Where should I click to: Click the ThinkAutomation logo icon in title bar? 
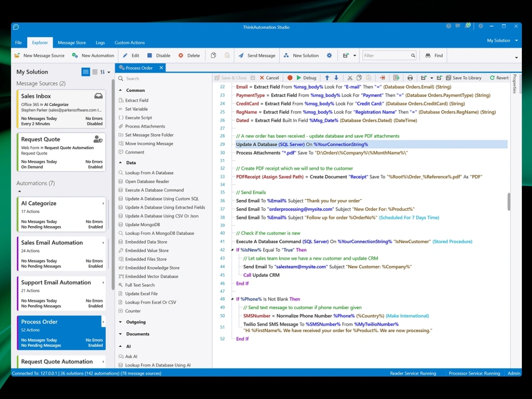click(x=16, y=27)
